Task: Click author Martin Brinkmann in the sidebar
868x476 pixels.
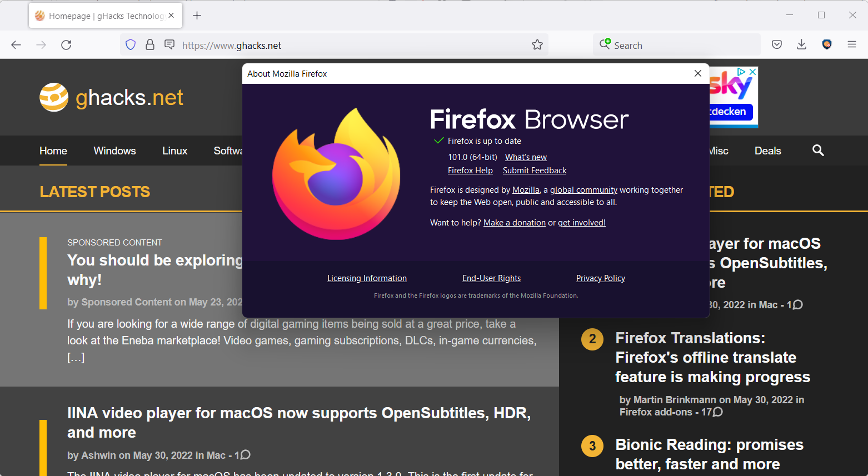Action: 675,400
